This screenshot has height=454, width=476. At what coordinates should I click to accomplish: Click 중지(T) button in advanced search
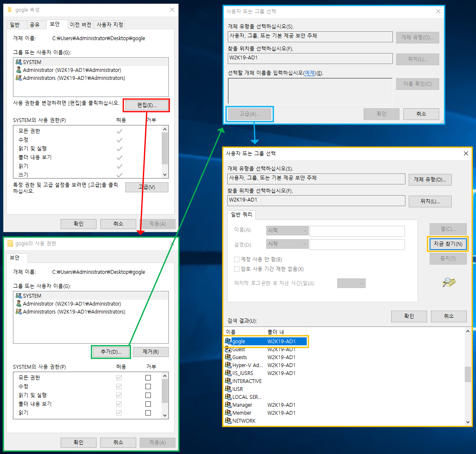[448, 258]
